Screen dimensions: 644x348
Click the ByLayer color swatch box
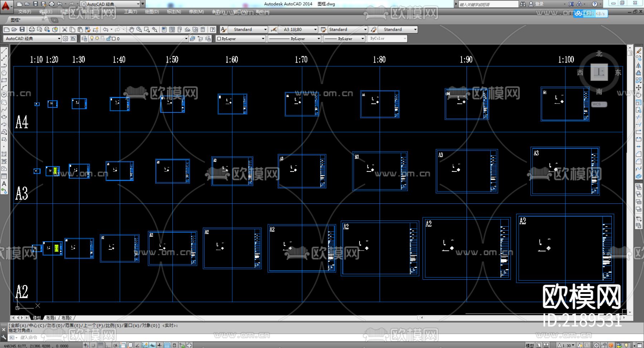219,38
